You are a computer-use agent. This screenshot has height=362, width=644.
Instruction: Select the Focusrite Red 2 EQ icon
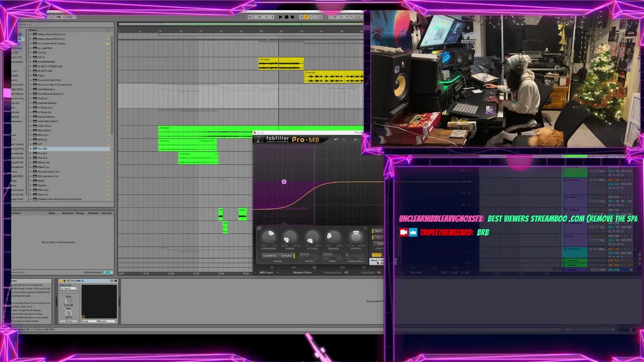click(35, 80)
